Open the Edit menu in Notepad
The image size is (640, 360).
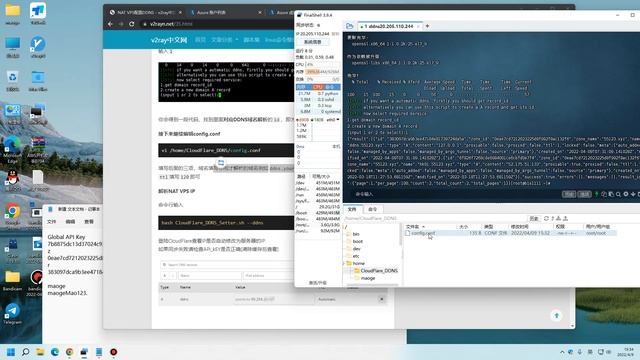(x=70, y=222)
